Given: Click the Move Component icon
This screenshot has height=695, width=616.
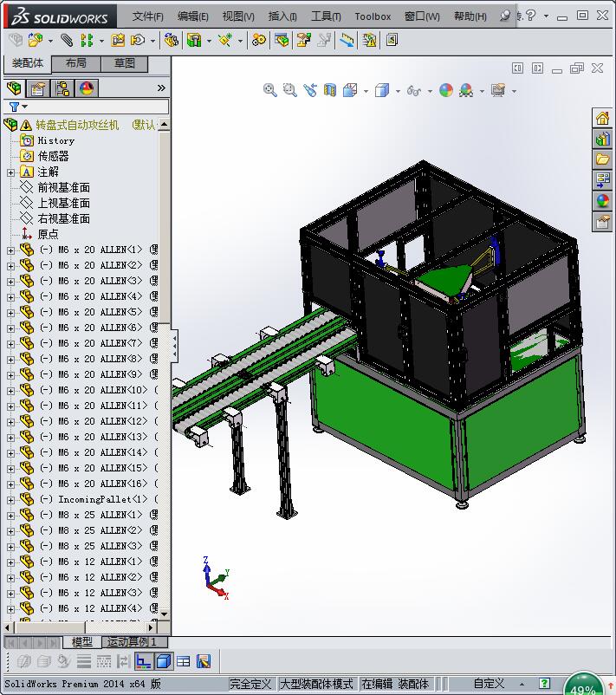Looking at the screenshot, I should pyautogui.click(x=138, y=41).
